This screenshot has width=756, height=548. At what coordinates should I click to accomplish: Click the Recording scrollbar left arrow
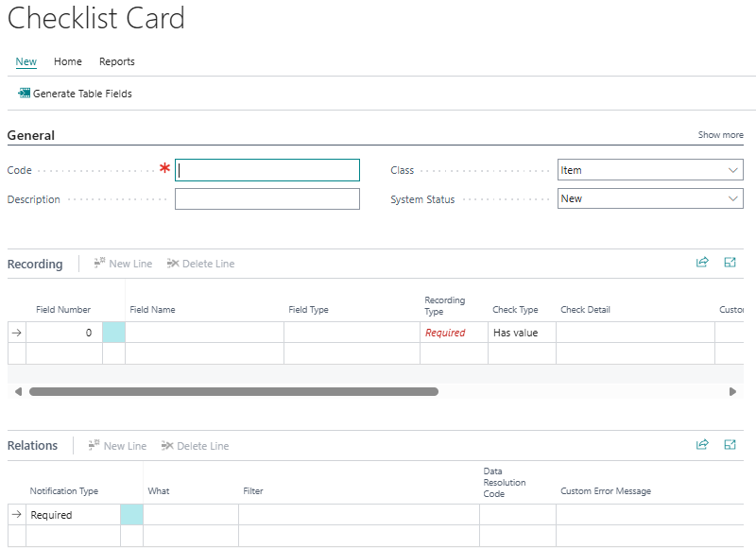coord(18,391)
